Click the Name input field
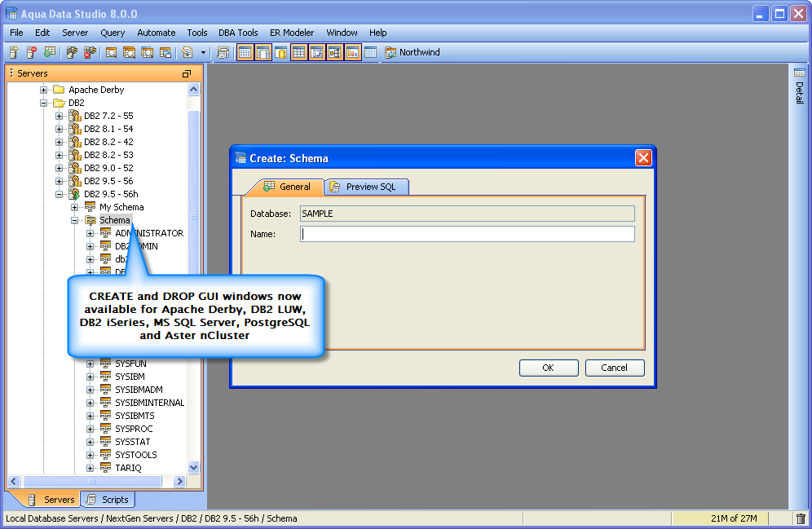 tap(467, 234)
